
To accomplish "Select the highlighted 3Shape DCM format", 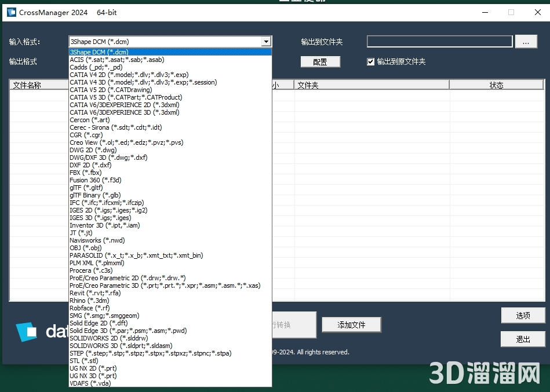I will pos(99,52).
